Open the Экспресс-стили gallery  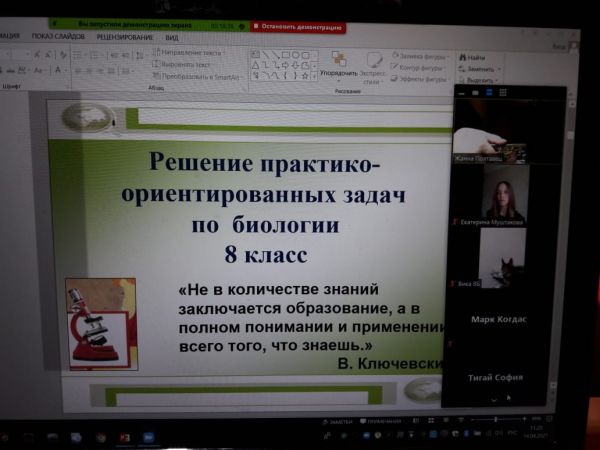pos(371,72)
